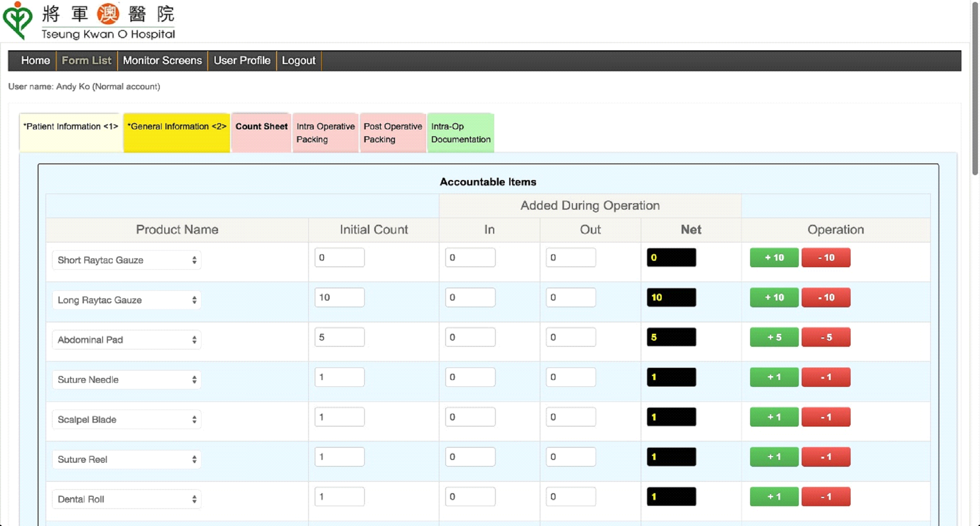This screenshot has width=980, height=526.
Task: Add 1 to Dental Roll count
Action: click(x=774, y=496)
